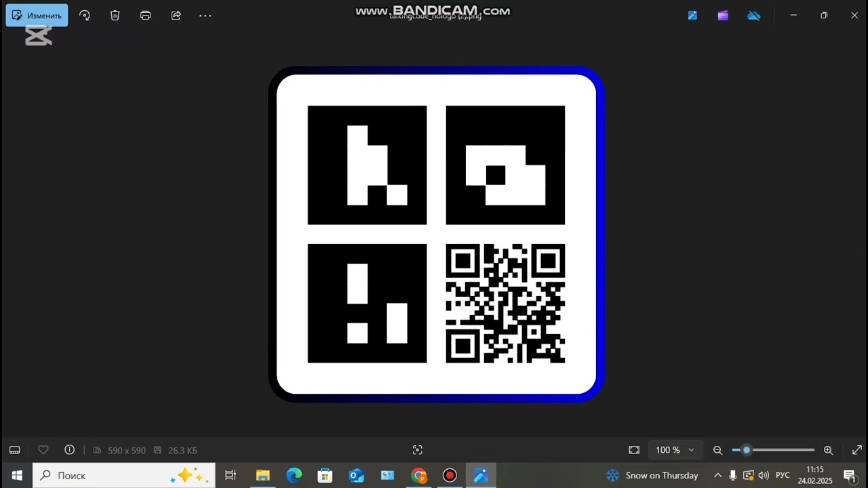
Task: Fit image to window with the fit icon
Action: (634, 450)
